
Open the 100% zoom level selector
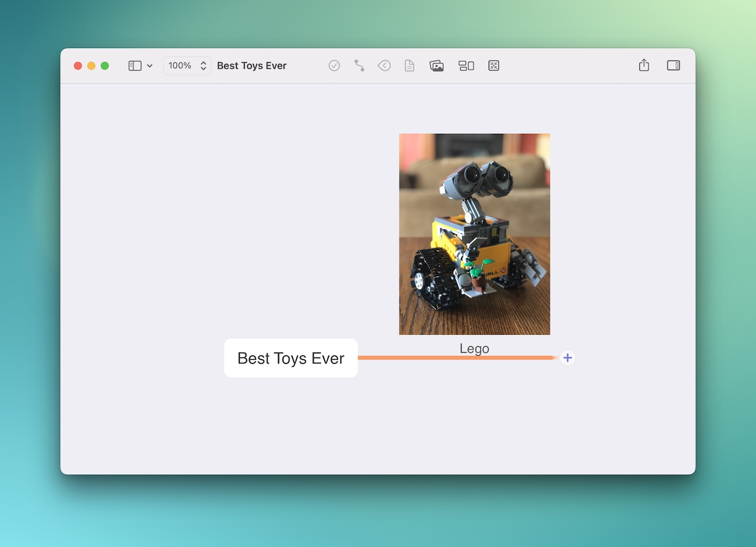[x=187, y=66]
